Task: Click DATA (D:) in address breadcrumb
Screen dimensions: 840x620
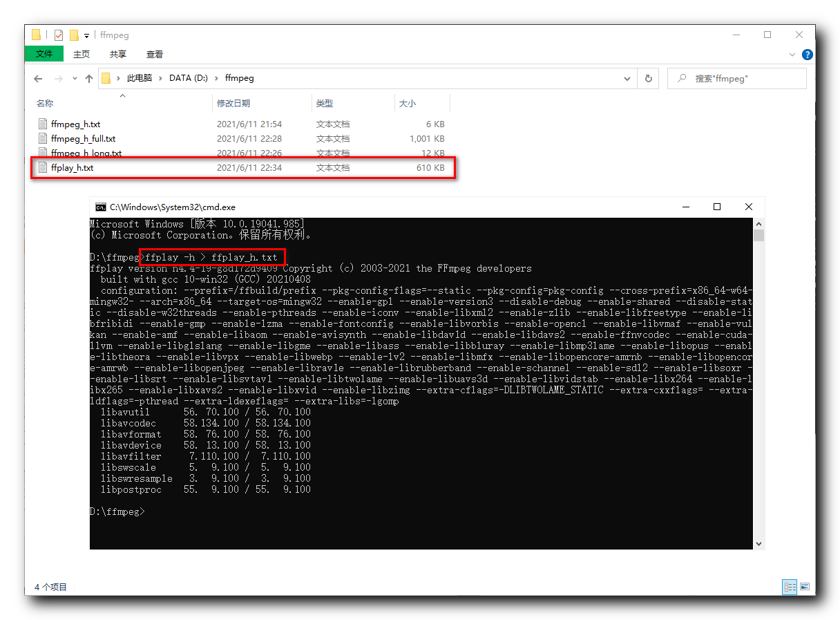Action: (189, 78)
